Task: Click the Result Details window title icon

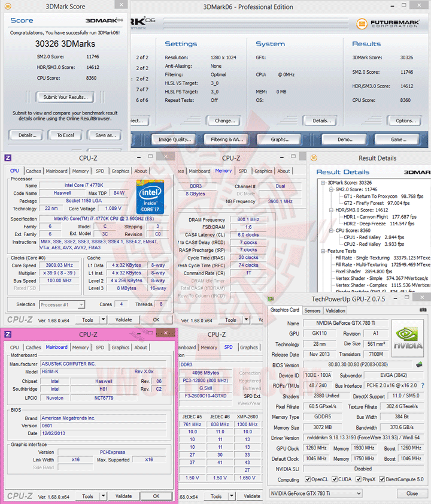Action: pyautogui.click(x=314, y=158)
